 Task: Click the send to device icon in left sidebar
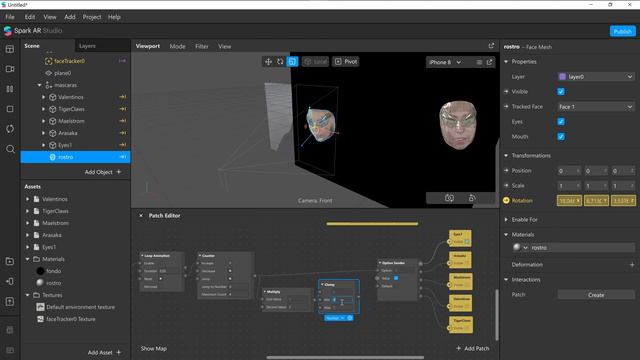10,281
